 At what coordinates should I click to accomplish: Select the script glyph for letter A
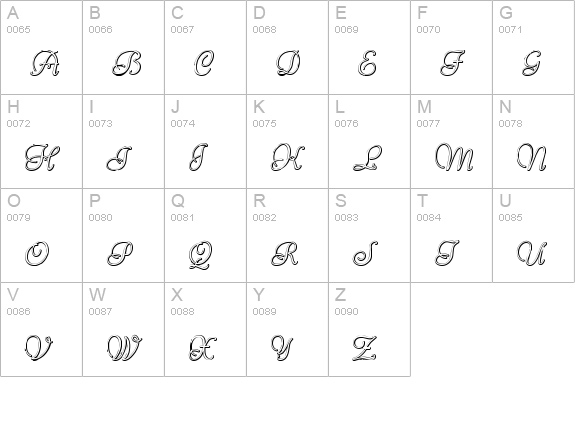[45, 63]
